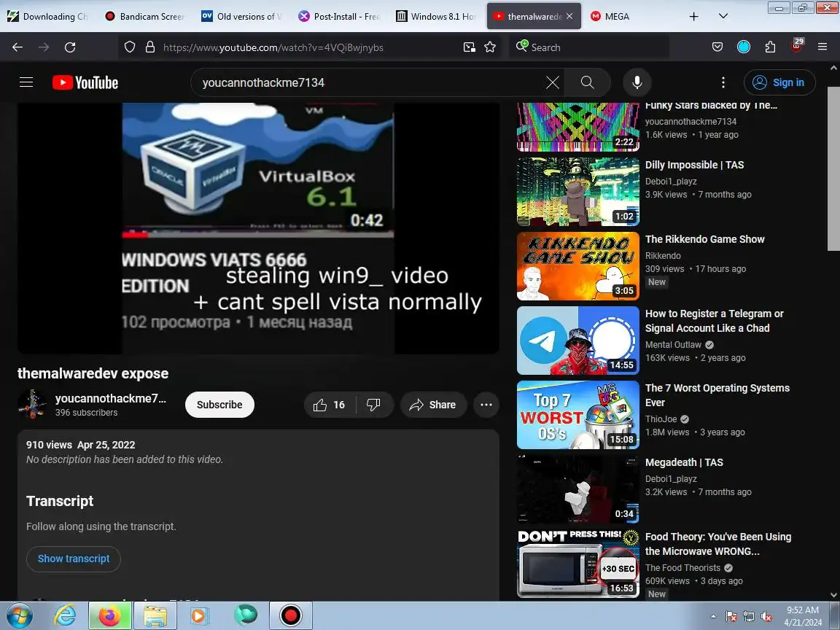The width and height of the screenshot is (840, 630).
Task: Click Top 7 Worst OS's thumbnail
Action: (x=578, y=415)
